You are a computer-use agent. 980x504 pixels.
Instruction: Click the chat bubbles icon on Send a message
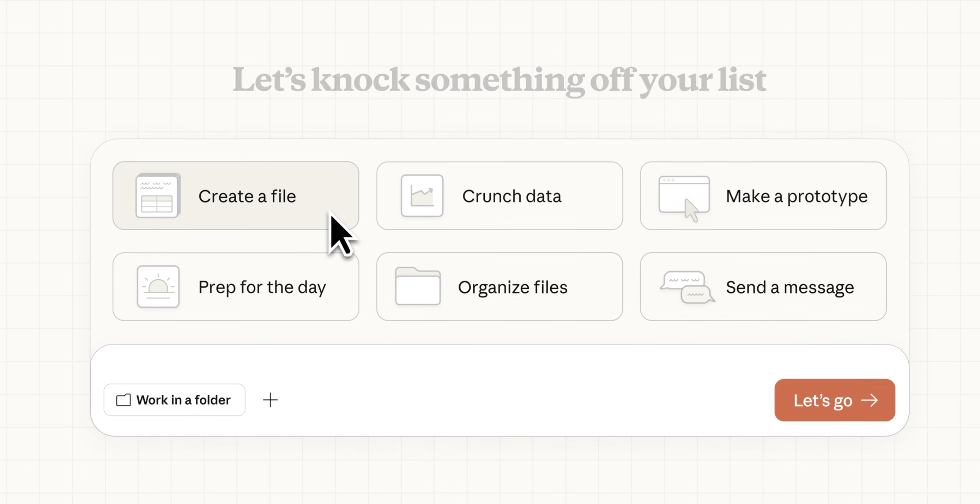pyautogui.click(x=687, y=287)
